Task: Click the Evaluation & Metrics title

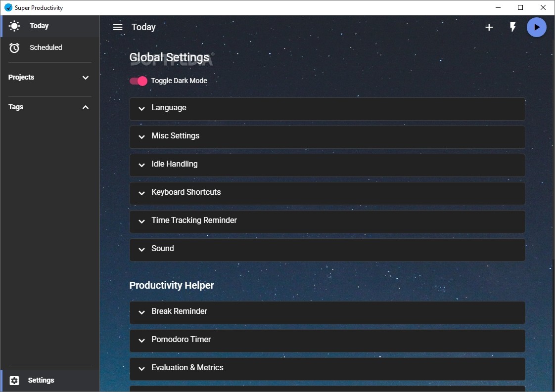Action: [x=187, y=368]
